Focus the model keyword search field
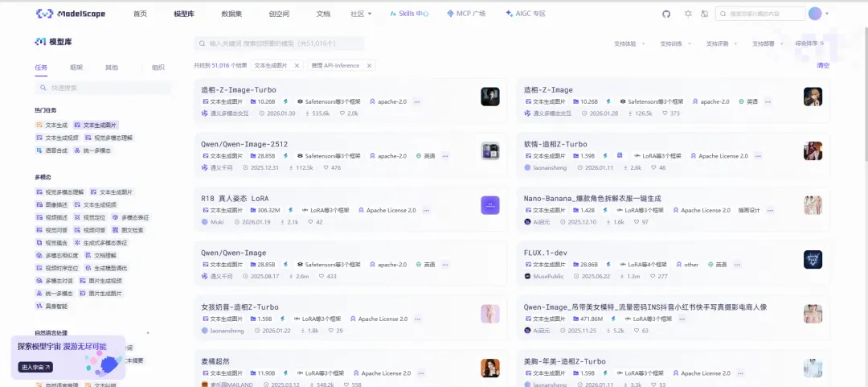 (279, 43)
